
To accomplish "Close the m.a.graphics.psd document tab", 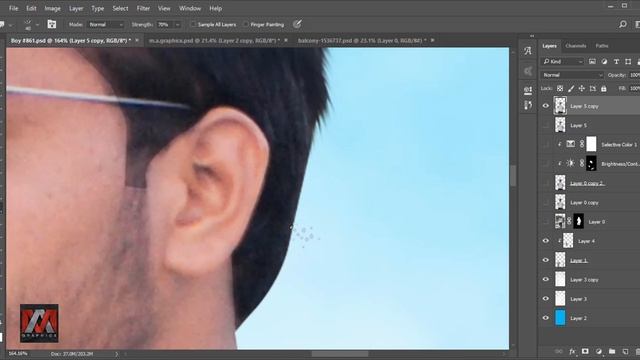I will pyautogui.click(x=286, y=40).
